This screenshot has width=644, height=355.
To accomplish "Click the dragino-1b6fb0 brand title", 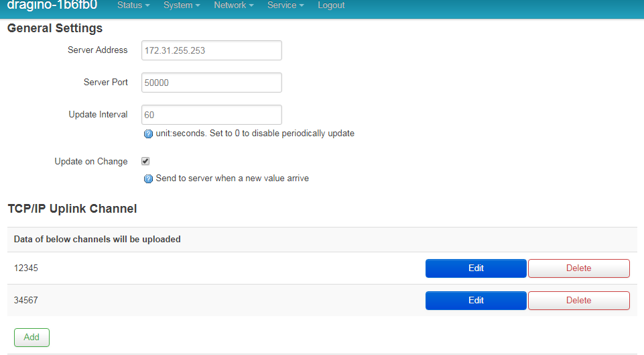I will coord(52,5).
